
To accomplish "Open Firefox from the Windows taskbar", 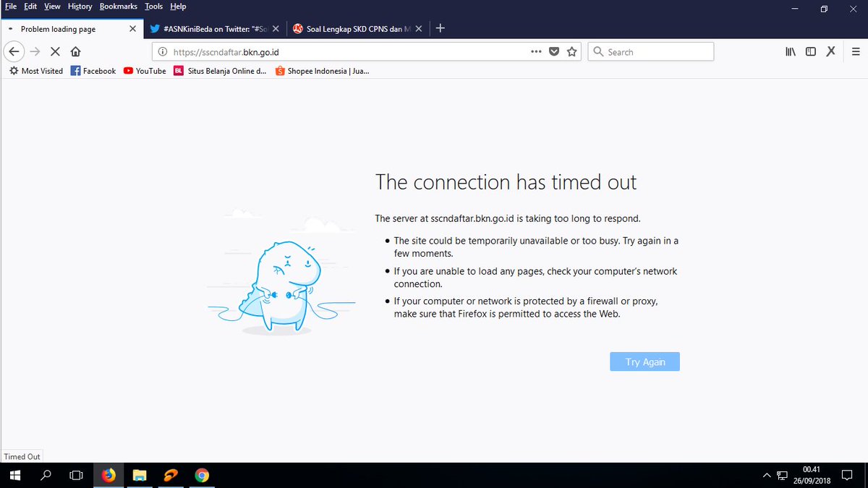I will pyautogui.click(x=109, y=476).
